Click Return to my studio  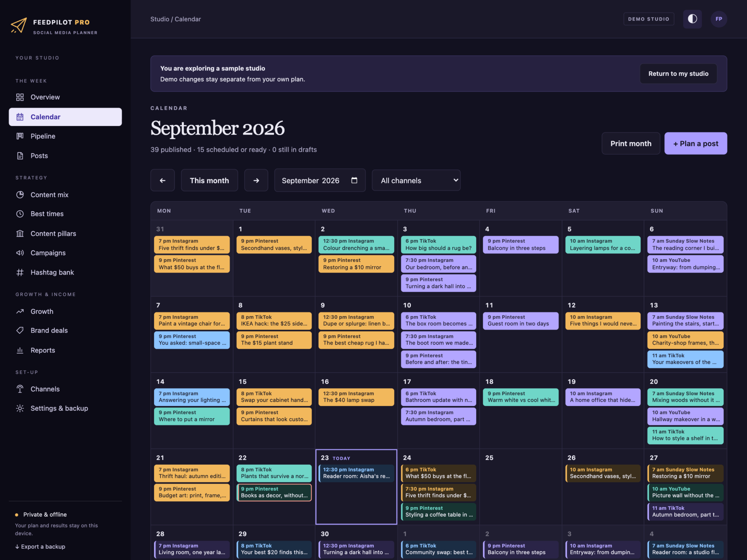point(678,73)
